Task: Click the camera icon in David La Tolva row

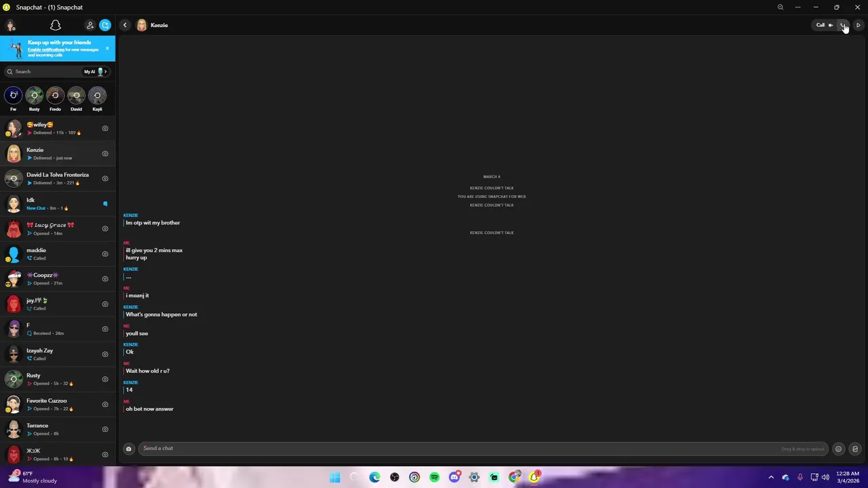Action: tap(105, 178)
